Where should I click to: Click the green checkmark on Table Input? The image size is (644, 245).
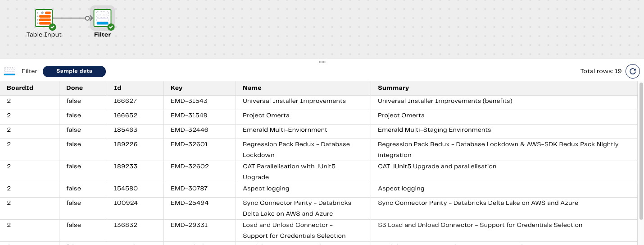[x=52, y=27]
